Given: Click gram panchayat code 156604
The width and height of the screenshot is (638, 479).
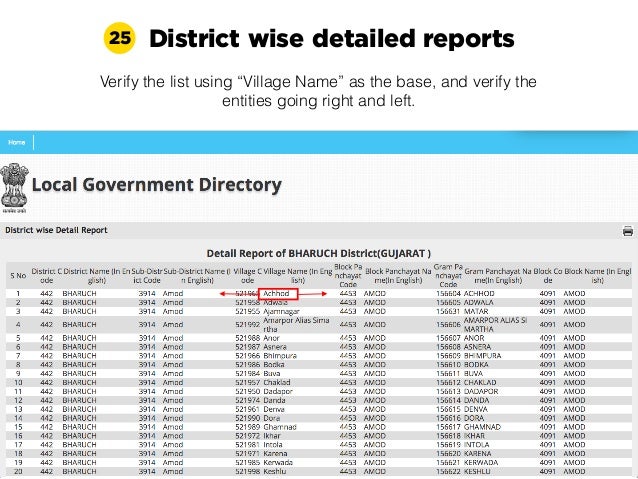Looking at the screenshot, I should coord(448,293).
